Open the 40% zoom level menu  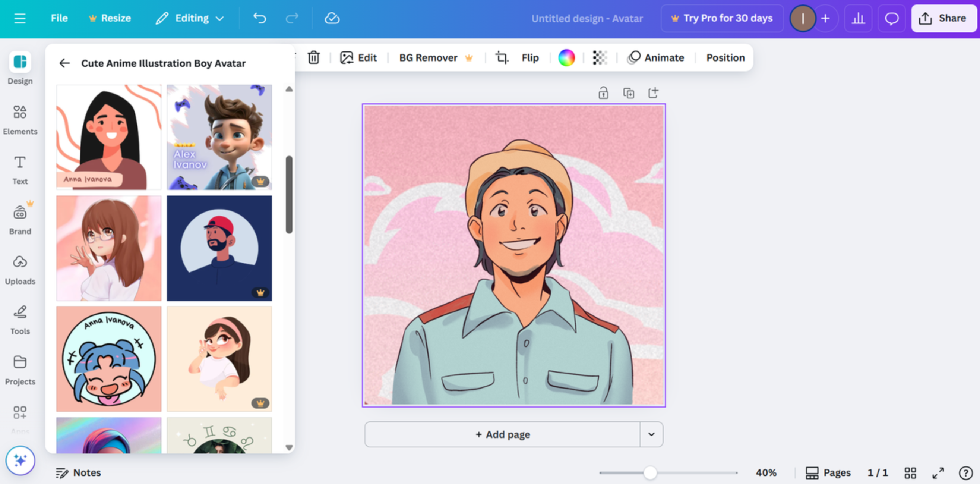[765, 472]
